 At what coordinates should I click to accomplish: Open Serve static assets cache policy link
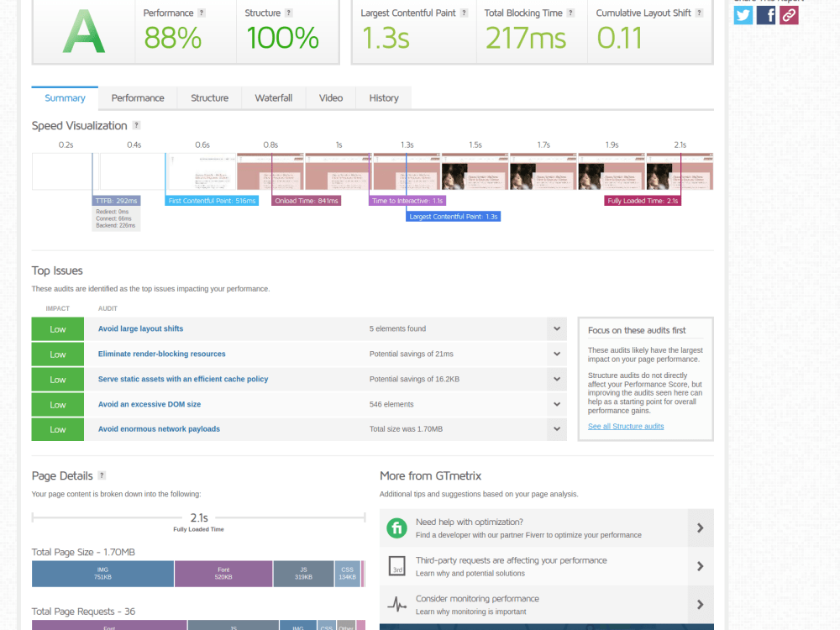tap(182, 380)
